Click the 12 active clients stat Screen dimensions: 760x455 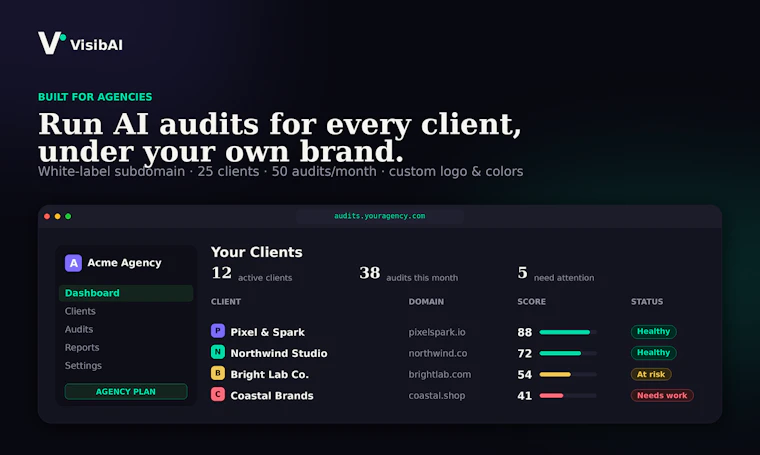tap(252, 274)
